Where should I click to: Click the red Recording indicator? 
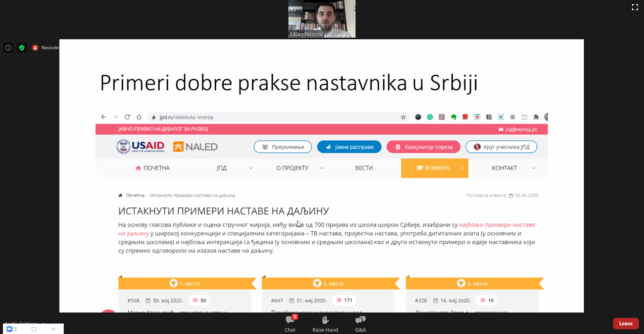(35, 48)
